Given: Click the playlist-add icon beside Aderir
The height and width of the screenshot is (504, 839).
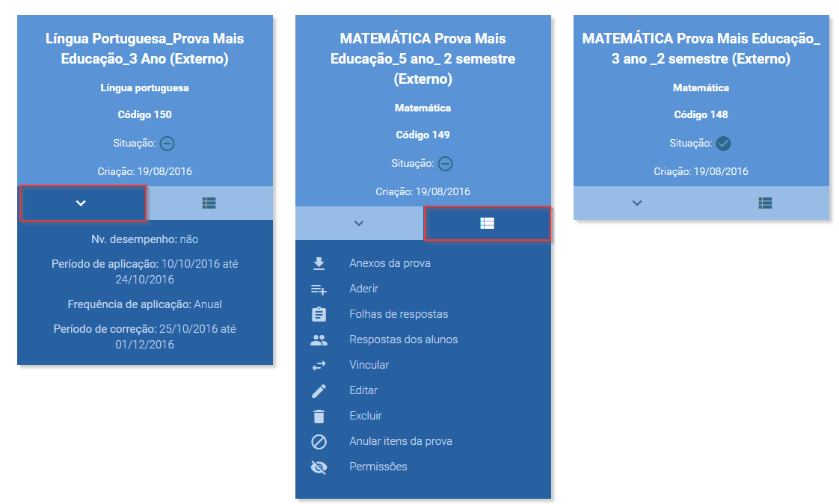Looking at the screenshot, I should 319,289.
